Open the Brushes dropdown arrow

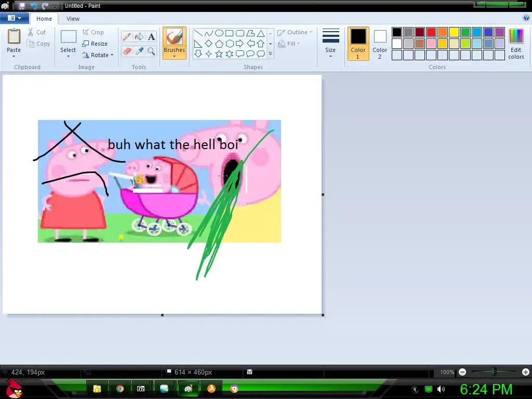click(175, 56)
